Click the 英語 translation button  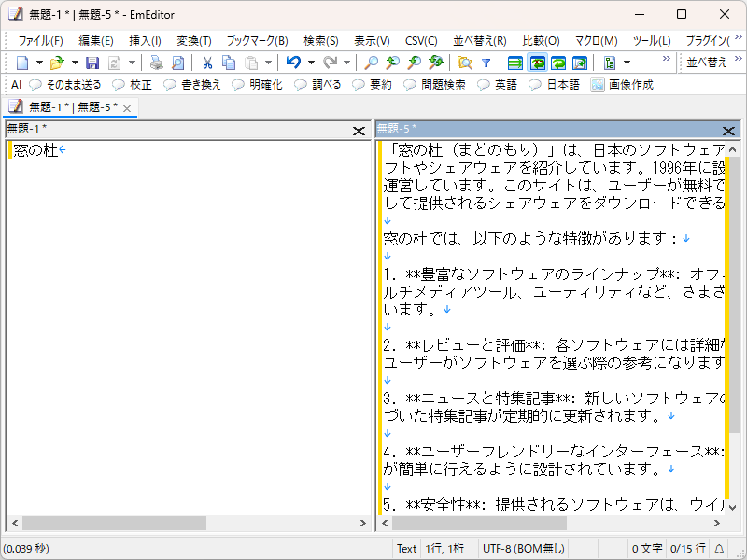(498, 85)
